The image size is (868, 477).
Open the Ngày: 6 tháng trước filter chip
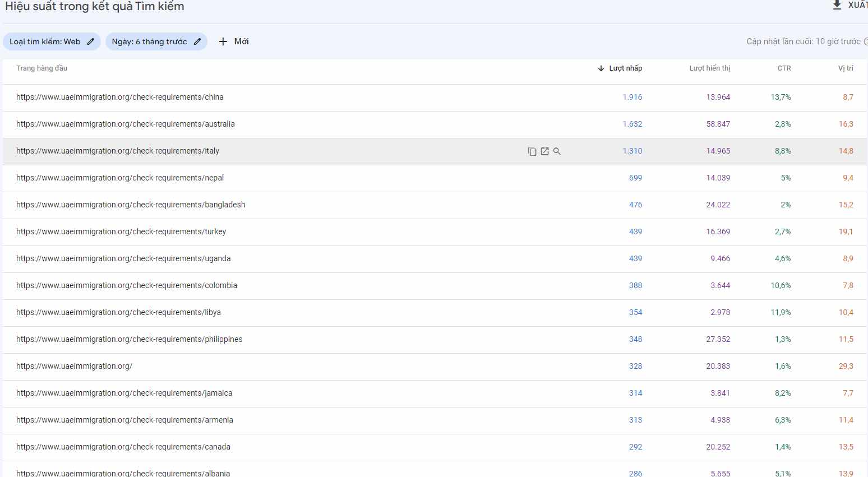pos(156,41)
